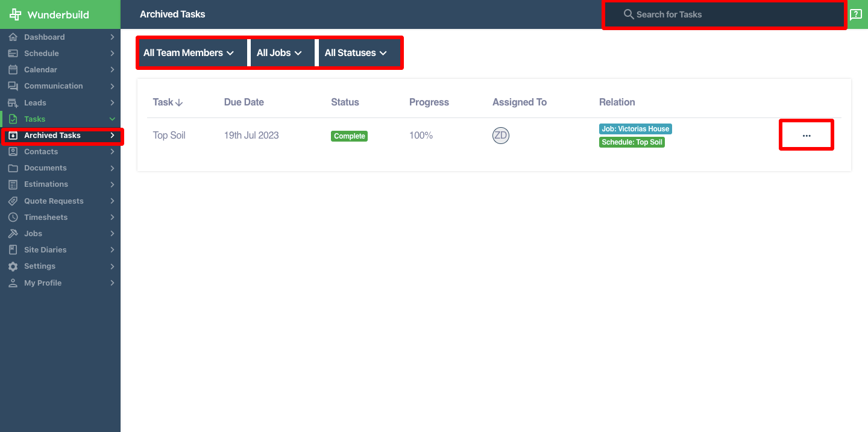Click the Estimations sidebar icon

(x=13, y=184)
